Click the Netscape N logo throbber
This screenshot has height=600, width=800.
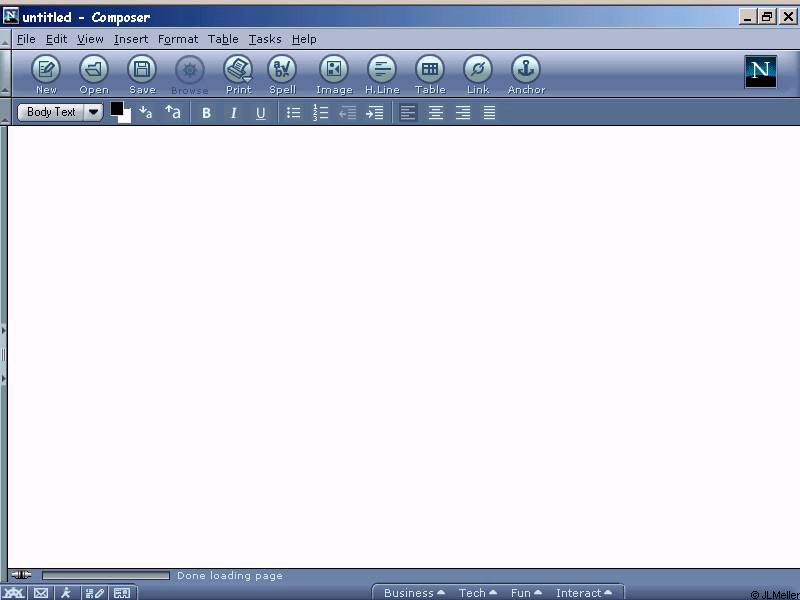click(x=760, y=71)
